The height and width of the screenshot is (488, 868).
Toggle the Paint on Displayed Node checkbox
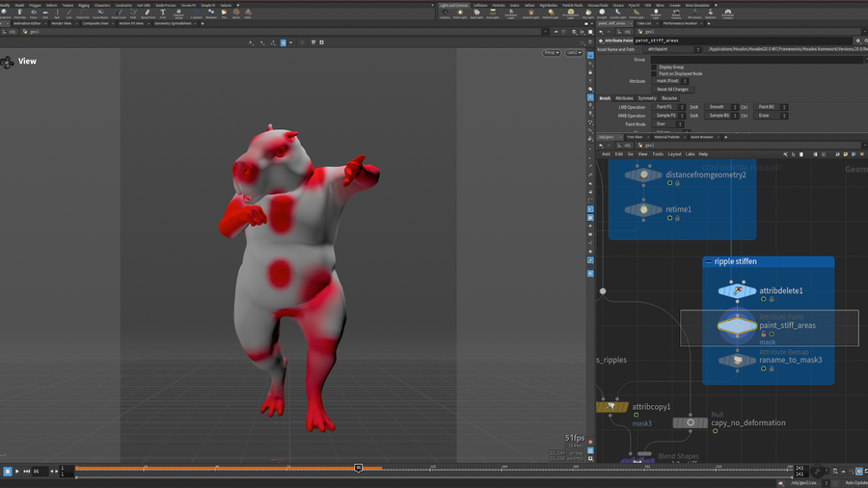[654, 73]
